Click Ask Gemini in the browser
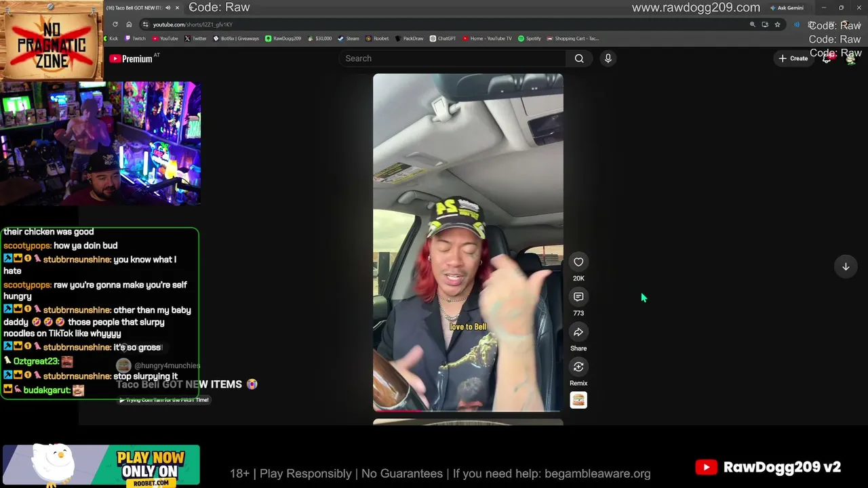 [x=787, y=7]
